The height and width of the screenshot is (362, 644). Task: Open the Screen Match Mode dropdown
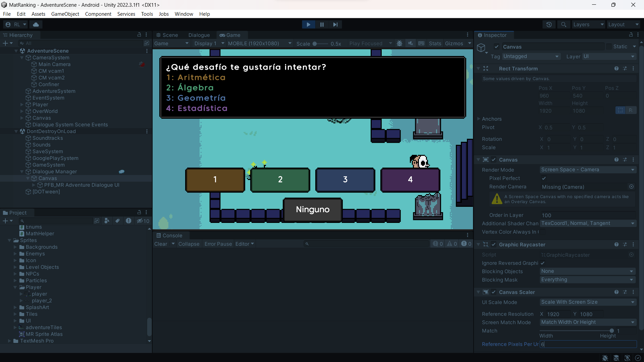(x=588, y=322)
